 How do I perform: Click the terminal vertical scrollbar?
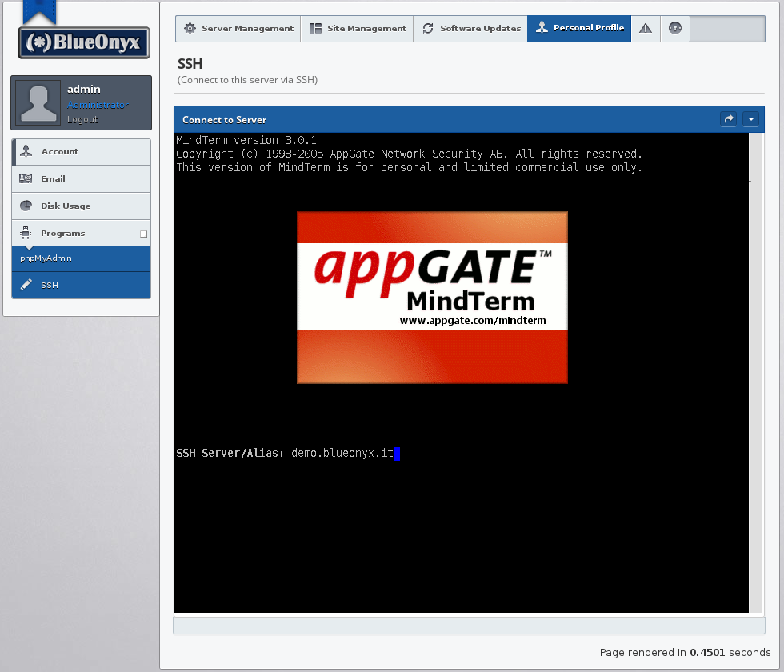click(756, 373)
